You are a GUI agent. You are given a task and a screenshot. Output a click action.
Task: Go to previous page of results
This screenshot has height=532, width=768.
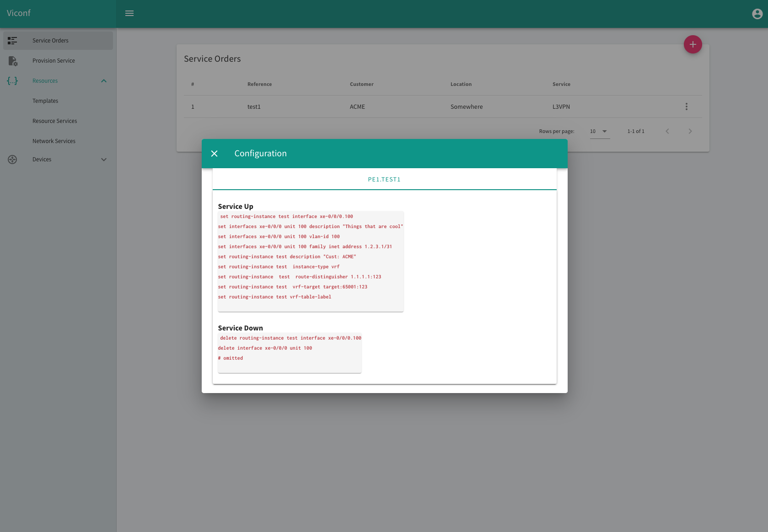(x=667, y=131)
